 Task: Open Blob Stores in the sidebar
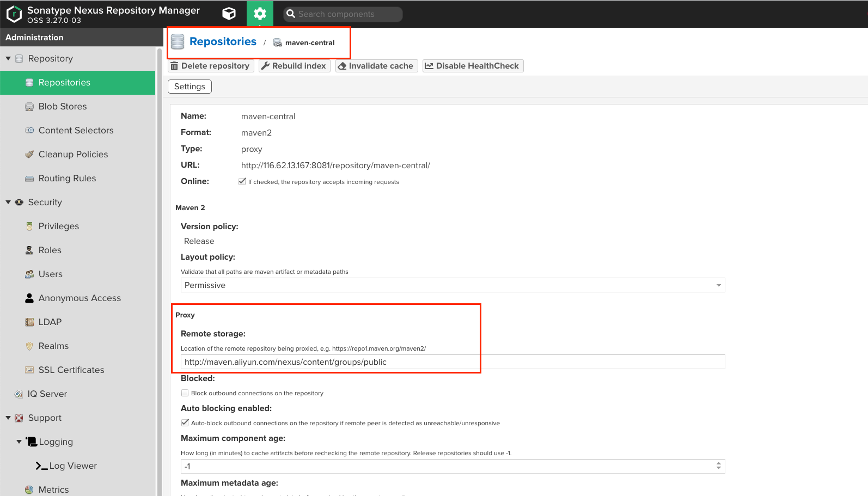[x=78, y=107]
